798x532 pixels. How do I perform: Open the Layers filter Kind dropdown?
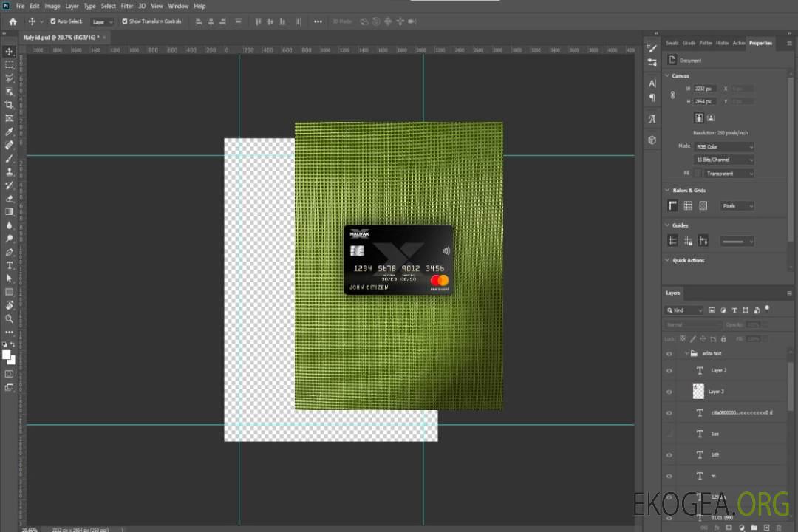684,310
